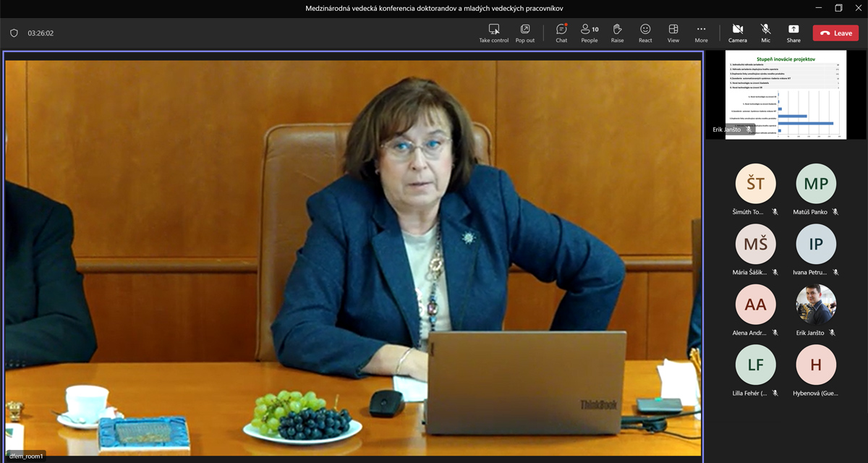
Task: Click Take control in meeting toolbar
Action: point(494,33)
